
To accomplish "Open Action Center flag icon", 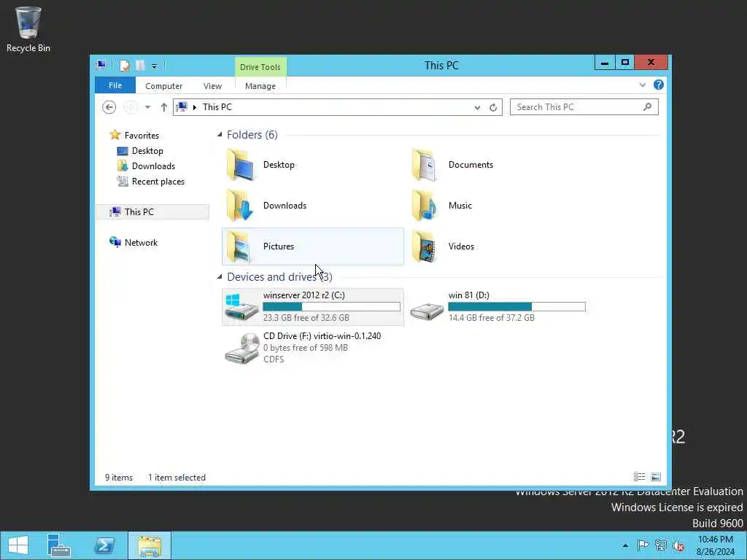I will pos(643,545).
